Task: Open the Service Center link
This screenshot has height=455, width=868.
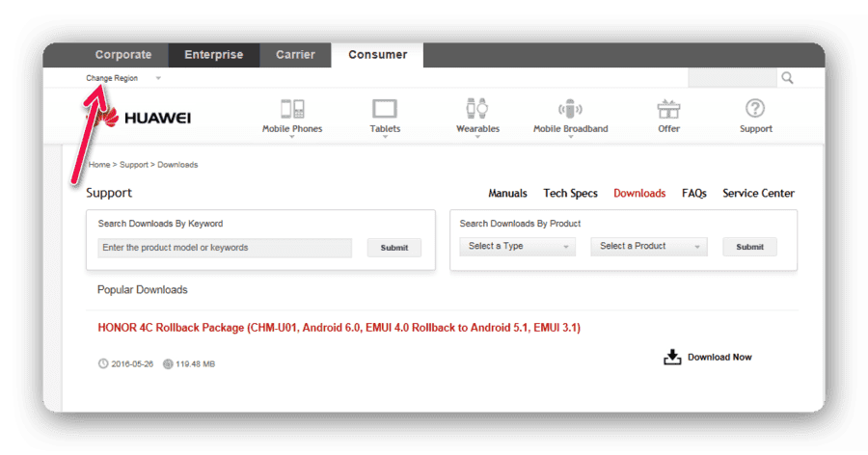Action: (x=758, y=193)
